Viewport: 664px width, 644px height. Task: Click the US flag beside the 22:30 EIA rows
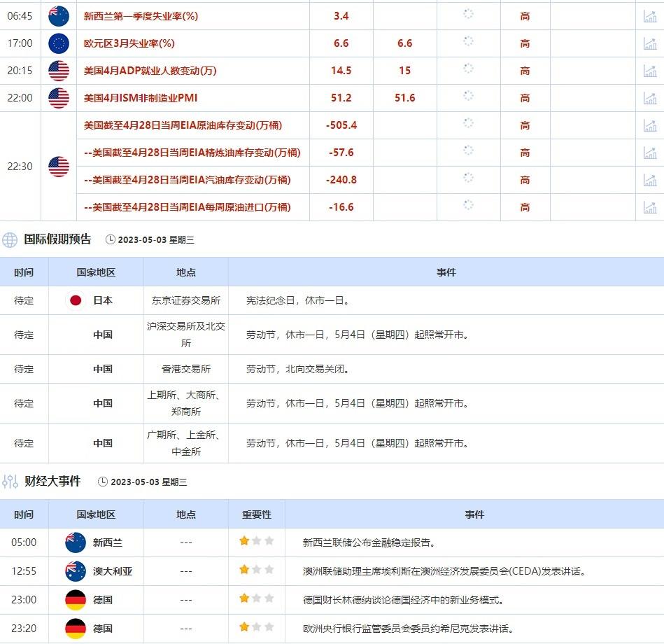pos(59,167)
